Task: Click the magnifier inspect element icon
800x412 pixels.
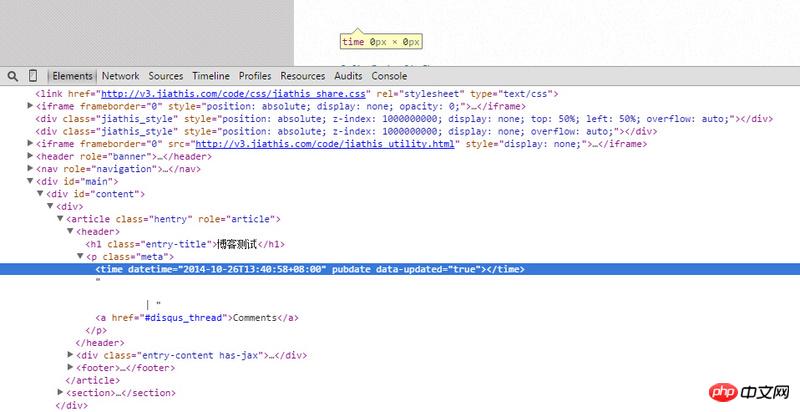Action: click(13, 76)
